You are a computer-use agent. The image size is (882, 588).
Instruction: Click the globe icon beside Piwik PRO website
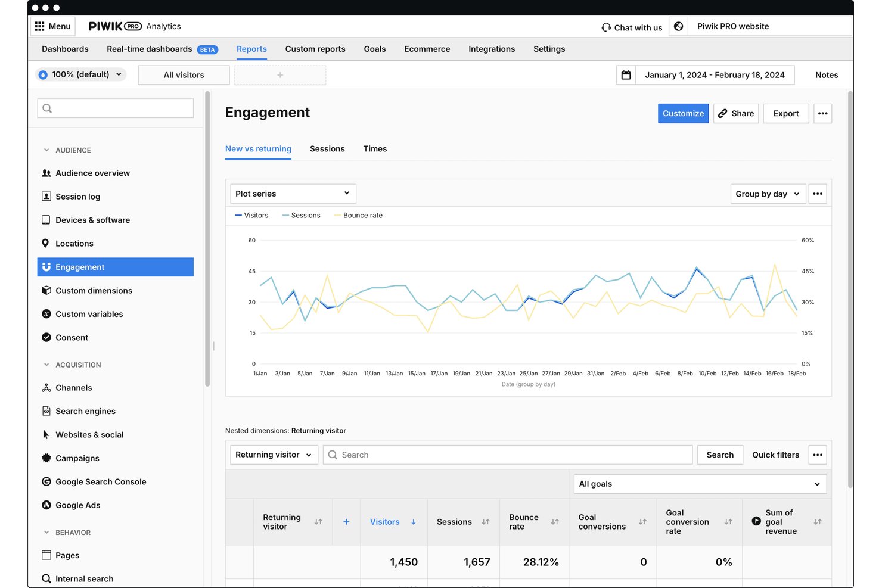pos(678,26)
